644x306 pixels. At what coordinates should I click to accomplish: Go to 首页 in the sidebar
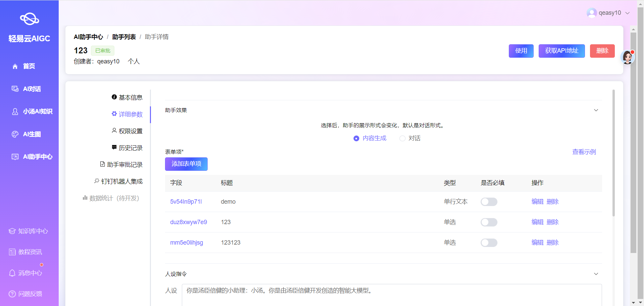[29, 66]
